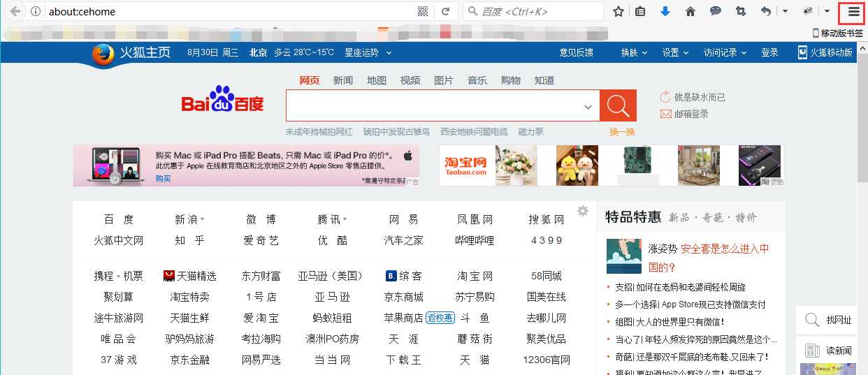868x375 pixels.
Task: Reload the current page
Action: (445, 11)
